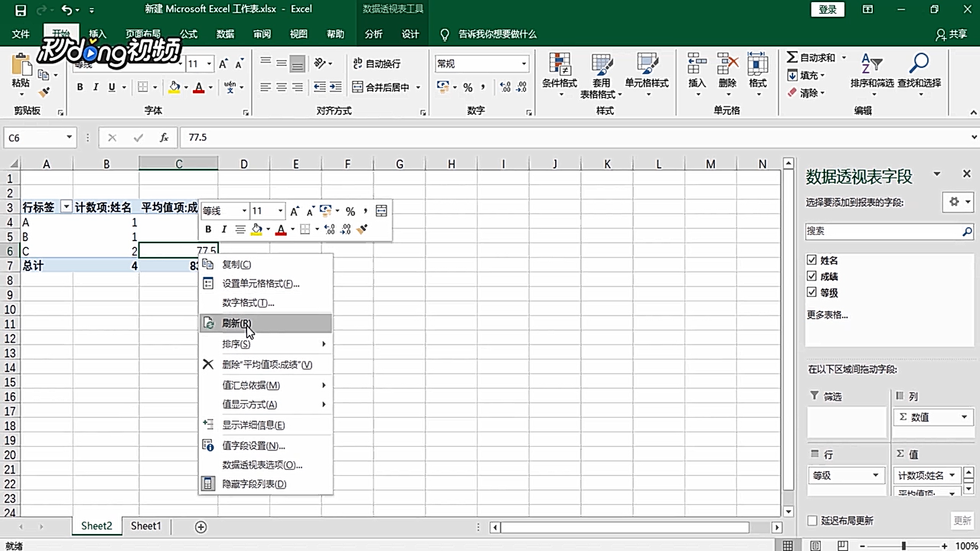Switch to the Sheet1 tab
The image size is (980, 551).
pyautogui.click(x=145, y=526)
